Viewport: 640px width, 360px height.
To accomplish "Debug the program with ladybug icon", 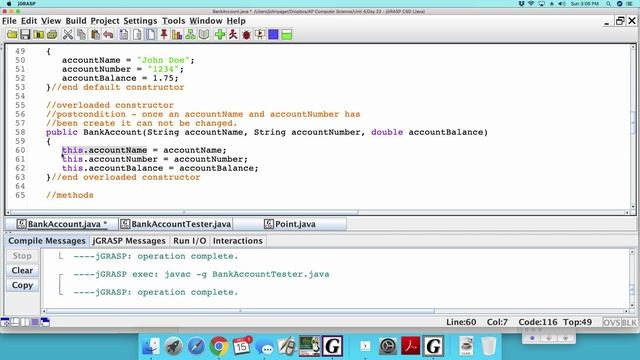I will point(247,35).
